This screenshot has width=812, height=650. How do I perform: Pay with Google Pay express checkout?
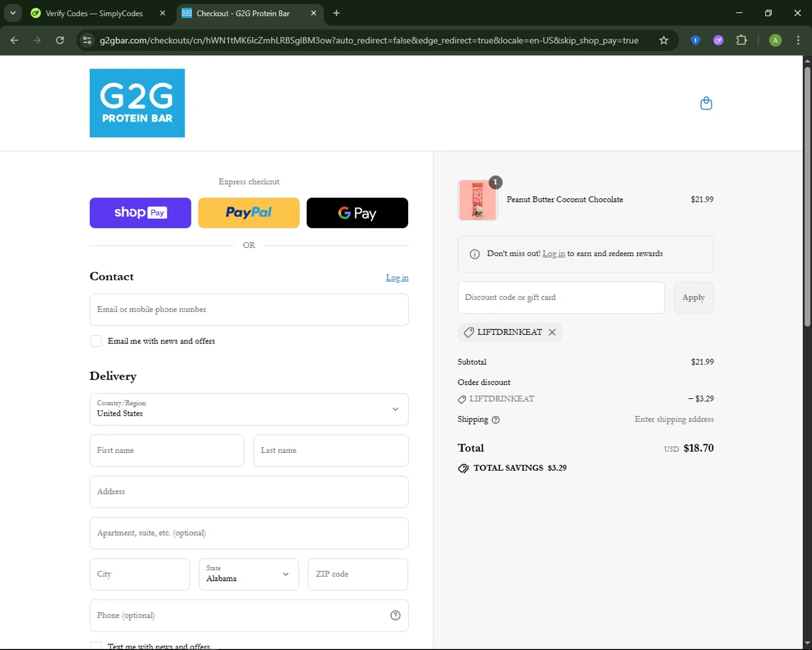click(x=357, y=213)
